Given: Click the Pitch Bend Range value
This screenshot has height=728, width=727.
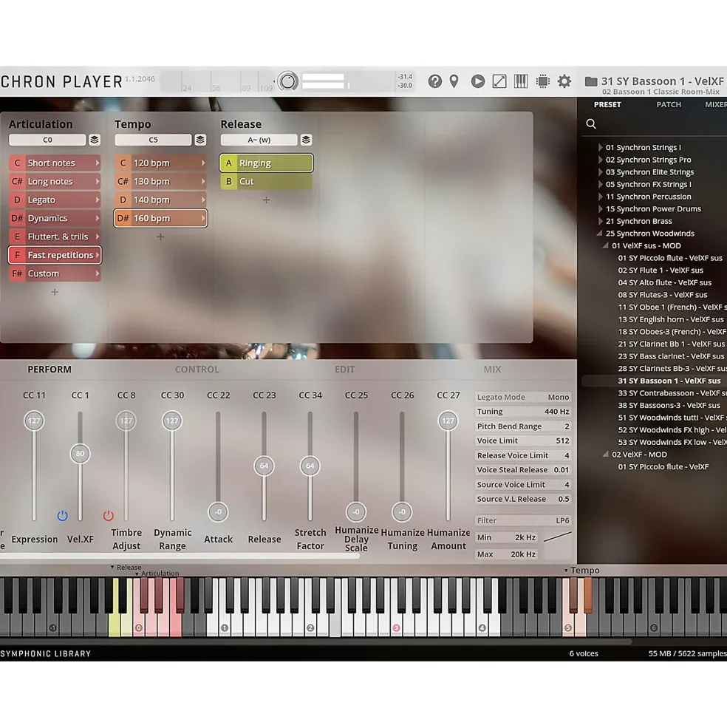Looking at the screenshot, I should [x=567, y=426].
